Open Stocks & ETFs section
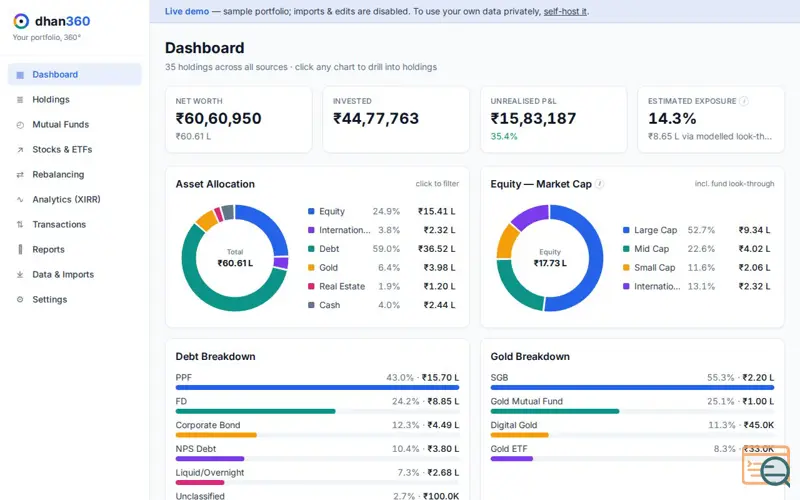This screenshot has height=500, width=800. tap(74, 149)
